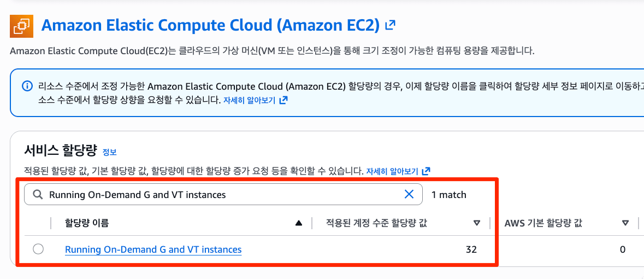Click external link icon beside Amazon EC2 title

(390, 25)
